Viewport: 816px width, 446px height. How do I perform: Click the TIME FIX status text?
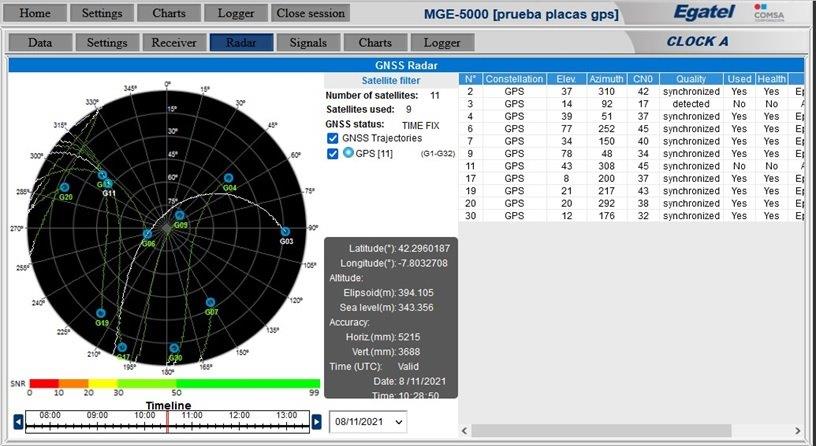[x=420, y=126]
